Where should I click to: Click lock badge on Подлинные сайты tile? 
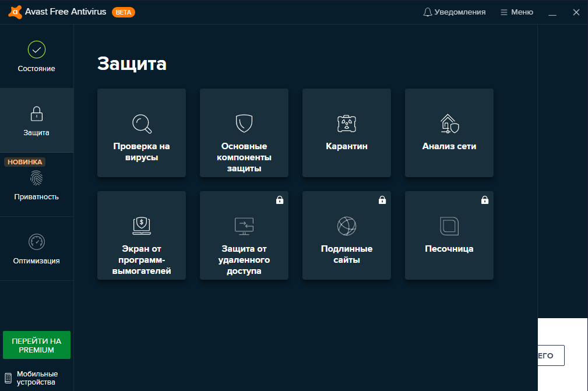click(382, 200)
